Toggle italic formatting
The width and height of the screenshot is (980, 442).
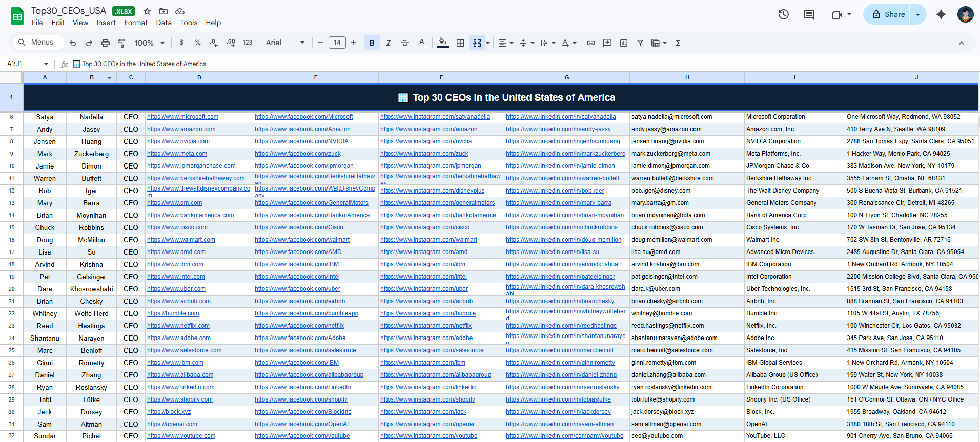[389, 43]
